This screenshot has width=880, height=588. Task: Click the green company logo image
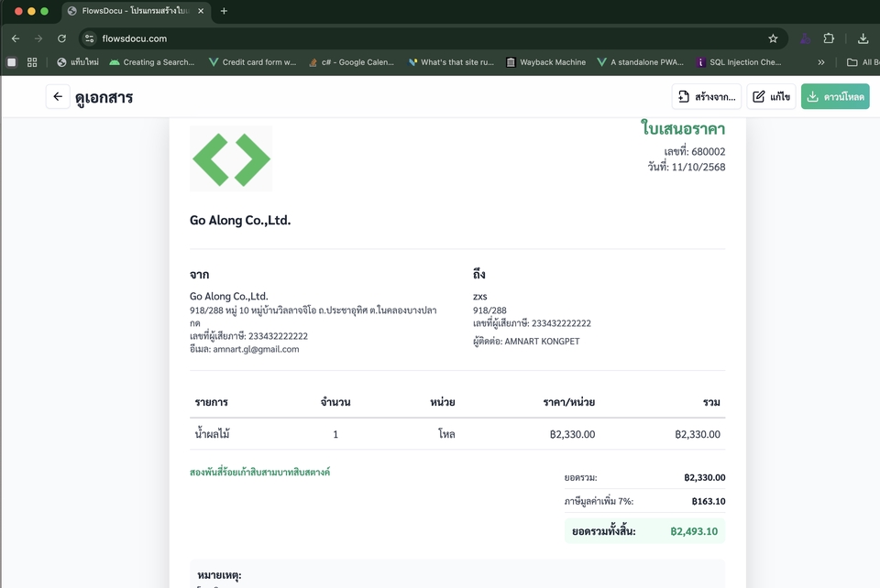coord(231,159)
